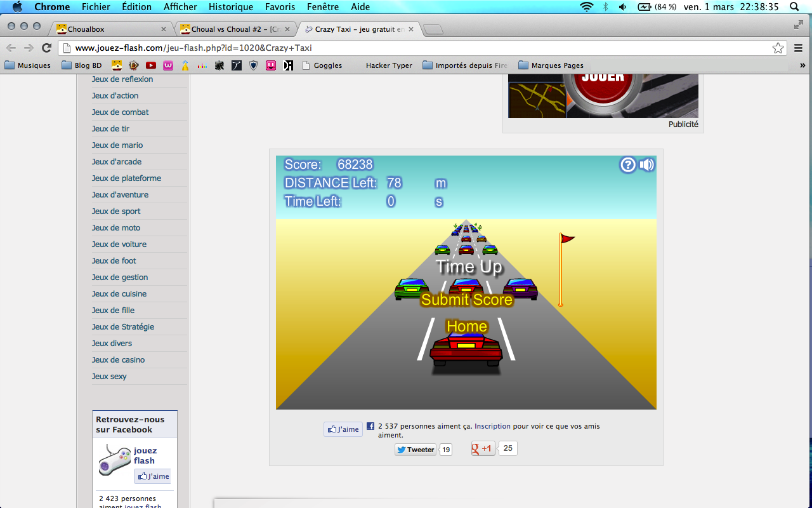Open the Jeux de voiture category link
The width and height of the screenshot is (812, 508).
point(119,244)
